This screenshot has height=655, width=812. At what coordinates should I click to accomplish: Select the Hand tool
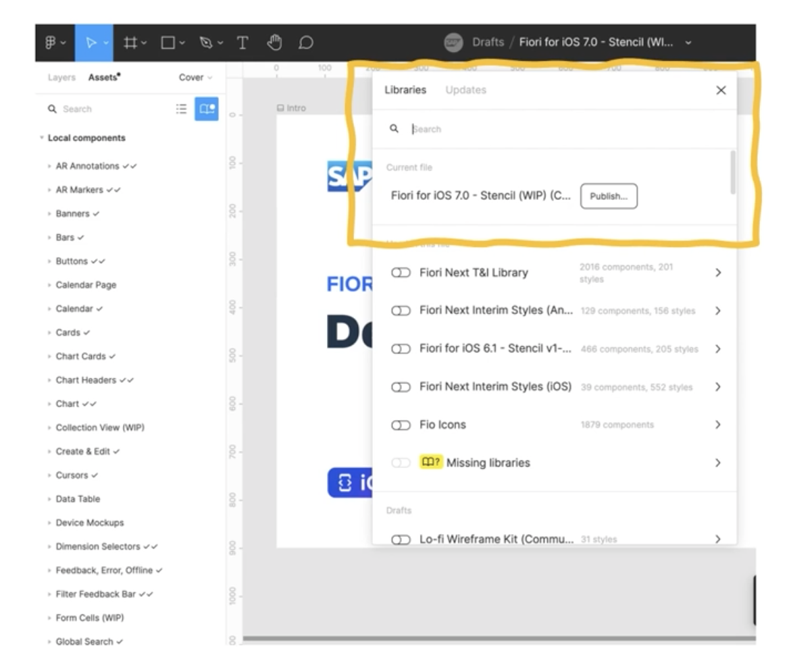coord(274,43)
